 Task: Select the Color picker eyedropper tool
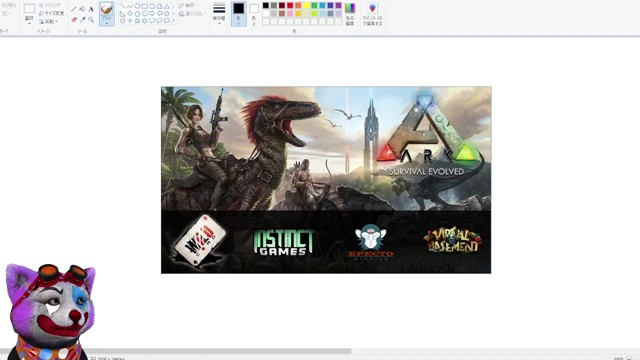82,19
